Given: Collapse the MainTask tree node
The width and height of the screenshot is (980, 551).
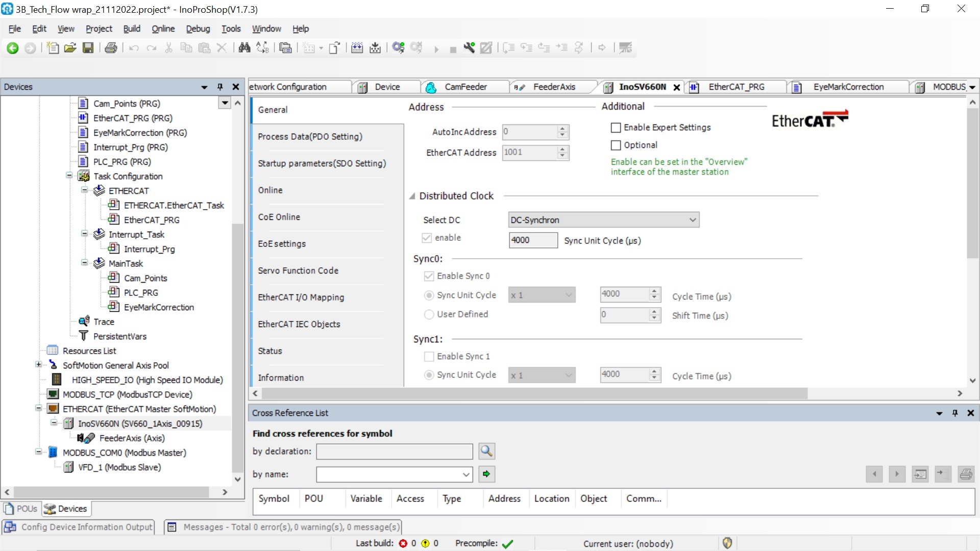Looking at the screenshot, I should coord(85,263).
